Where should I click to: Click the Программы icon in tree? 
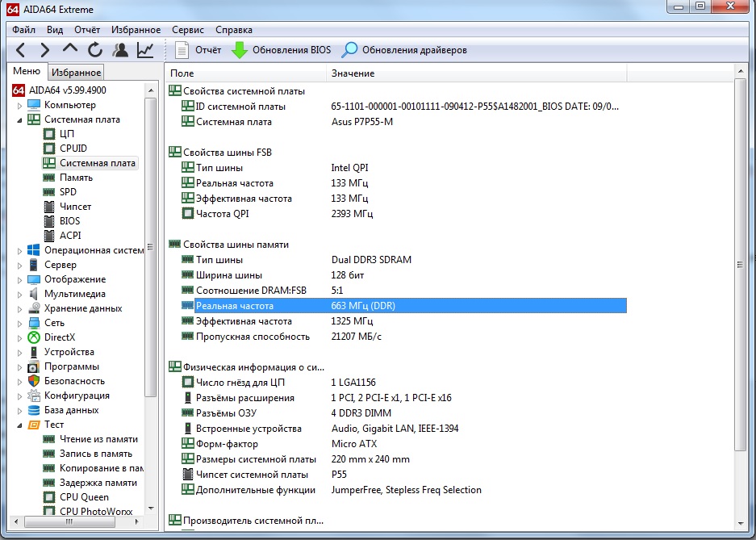(x=34, y=366)
